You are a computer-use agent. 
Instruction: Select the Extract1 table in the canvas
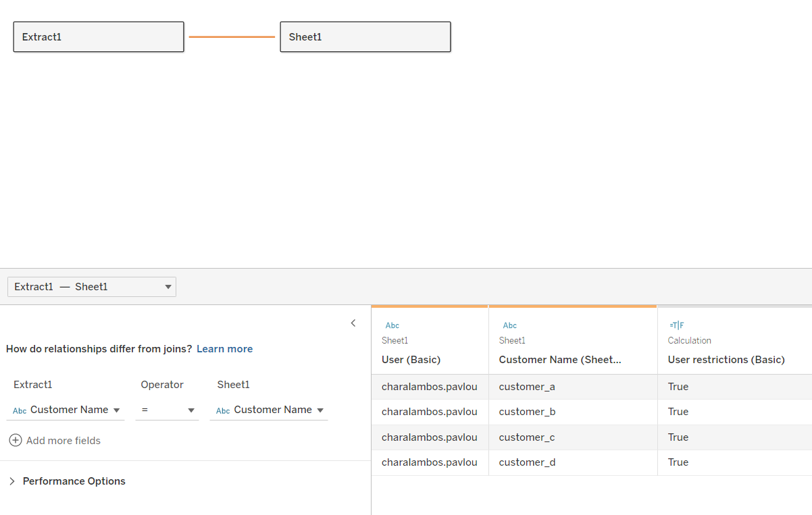[x=99, y=37]
